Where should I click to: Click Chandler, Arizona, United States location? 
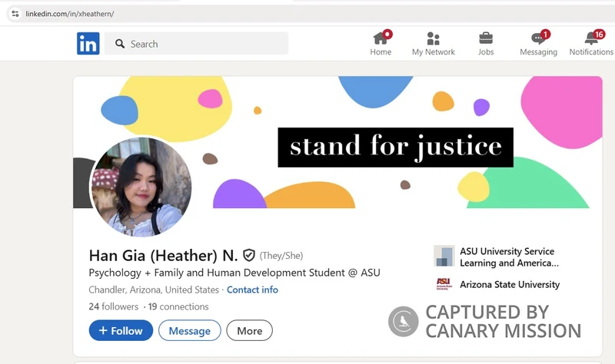tap(154, 290)
